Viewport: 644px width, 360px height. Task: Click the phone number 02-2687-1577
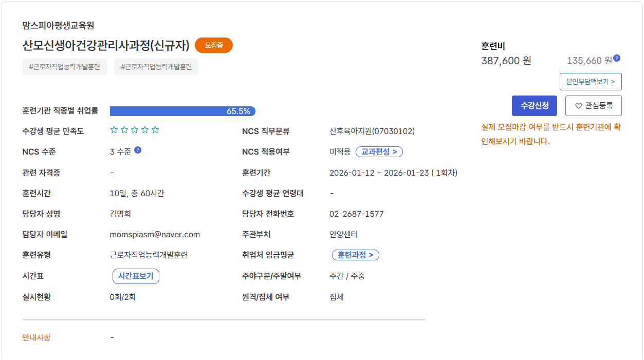tap(356, 214)
